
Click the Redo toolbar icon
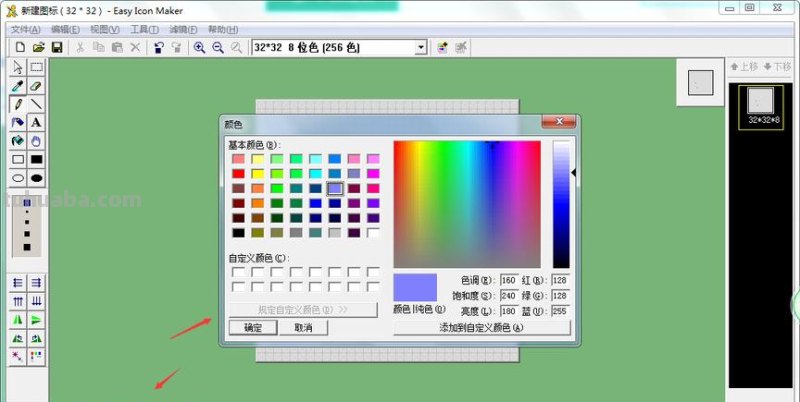click(x=177, y=47)
